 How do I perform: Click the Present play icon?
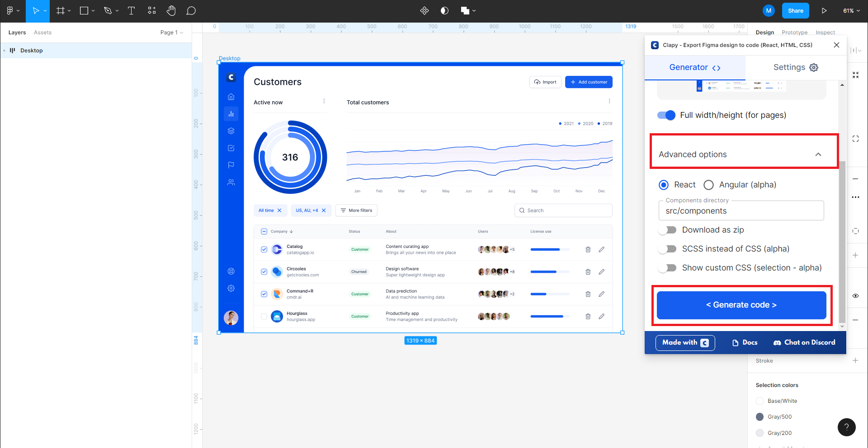pos(824,10)
